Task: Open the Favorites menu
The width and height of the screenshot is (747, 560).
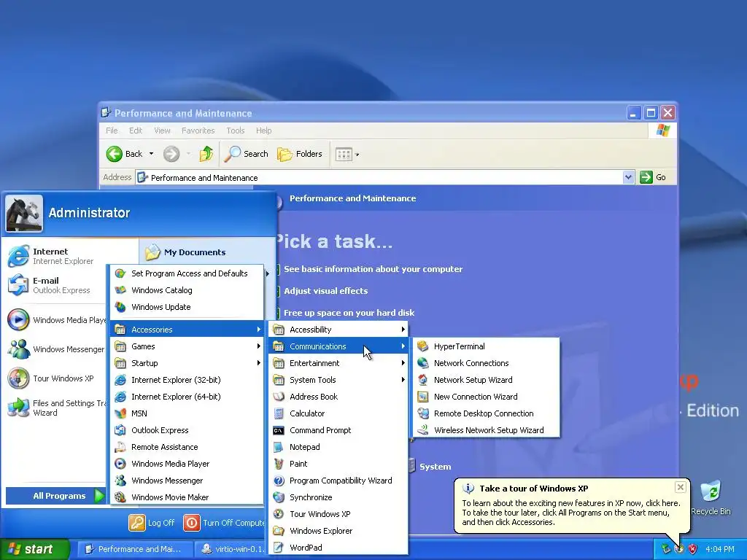Action: tap(198, 131)
